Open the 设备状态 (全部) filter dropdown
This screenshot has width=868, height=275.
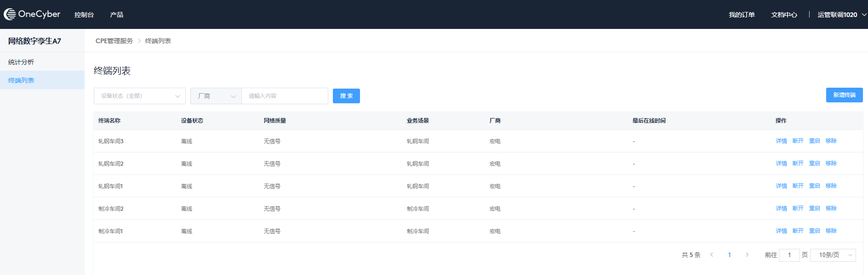point(139,96)
